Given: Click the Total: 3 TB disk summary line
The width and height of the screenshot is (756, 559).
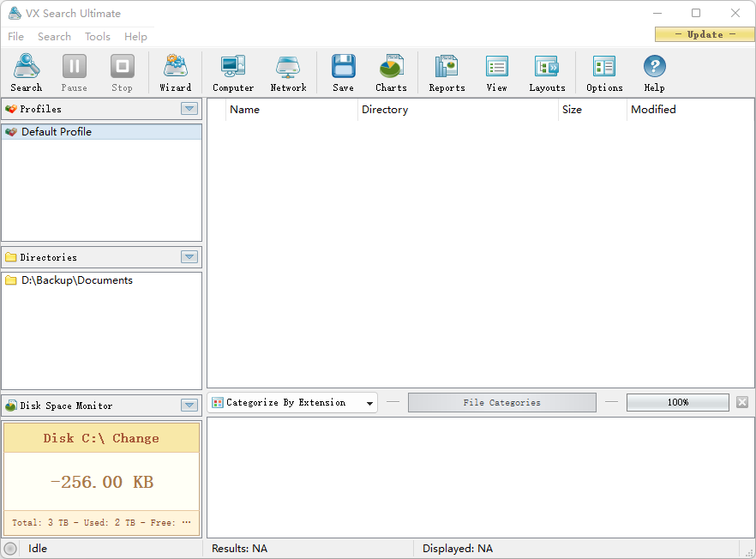Looking at the screenshot, I should pyautogui.click(x=102, y=522).
